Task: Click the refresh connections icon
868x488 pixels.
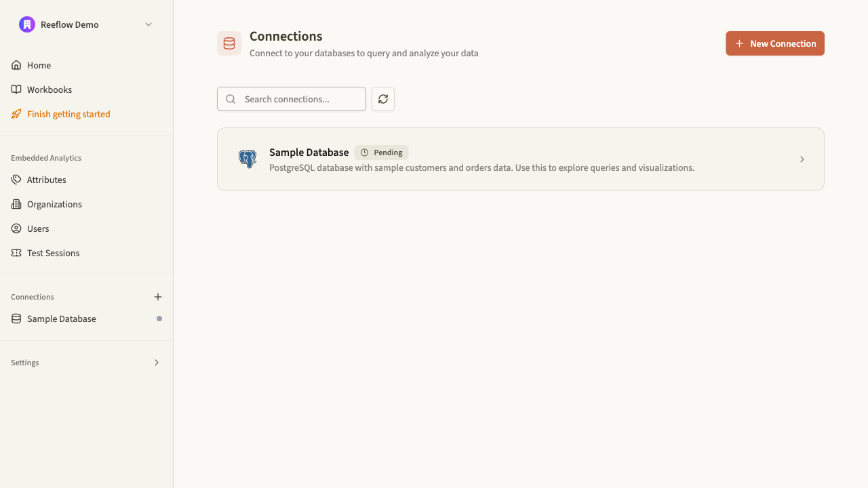Action: 383,99
